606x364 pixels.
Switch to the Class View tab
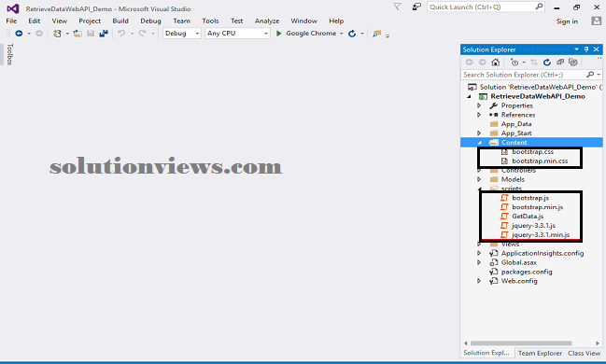584,353
